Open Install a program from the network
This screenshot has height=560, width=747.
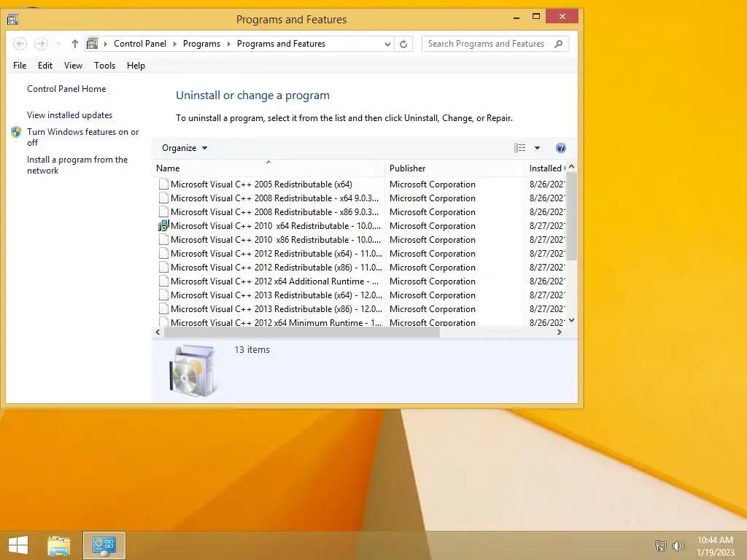77,166
